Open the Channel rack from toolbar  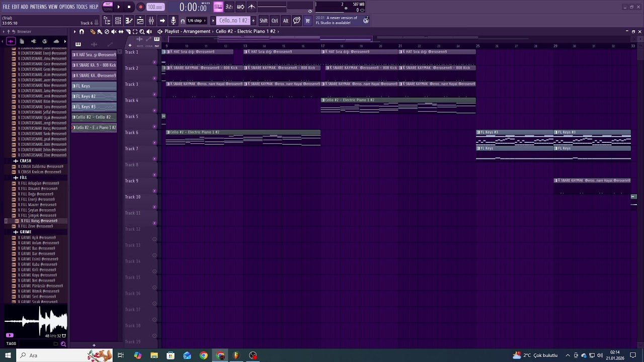click(118, 21)
